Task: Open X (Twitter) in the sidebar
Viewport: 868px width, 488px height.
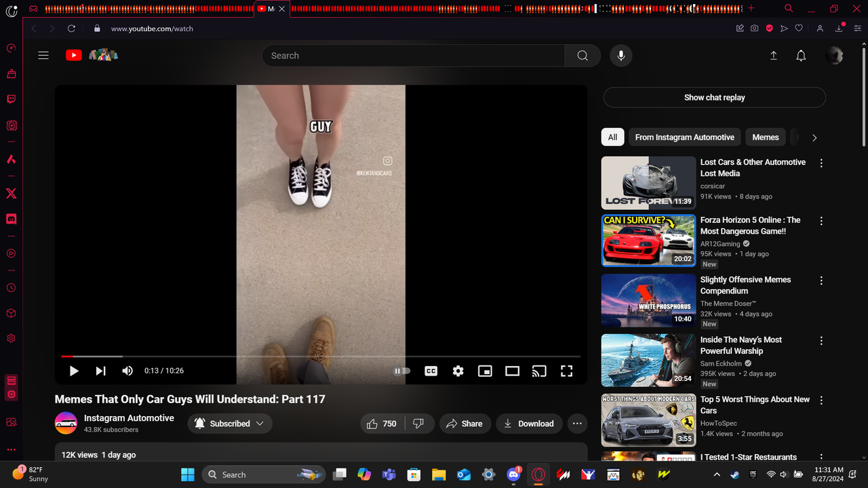Action: tap(11, 193)
